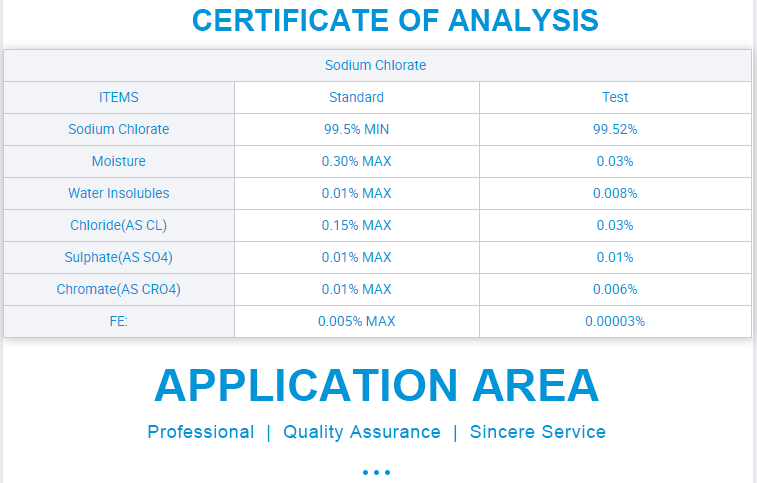Image resolution: width=757 pixels, height=483 pixels.
Task: Click the 0.005% MAX iron standard
Action: coord(356,321)
